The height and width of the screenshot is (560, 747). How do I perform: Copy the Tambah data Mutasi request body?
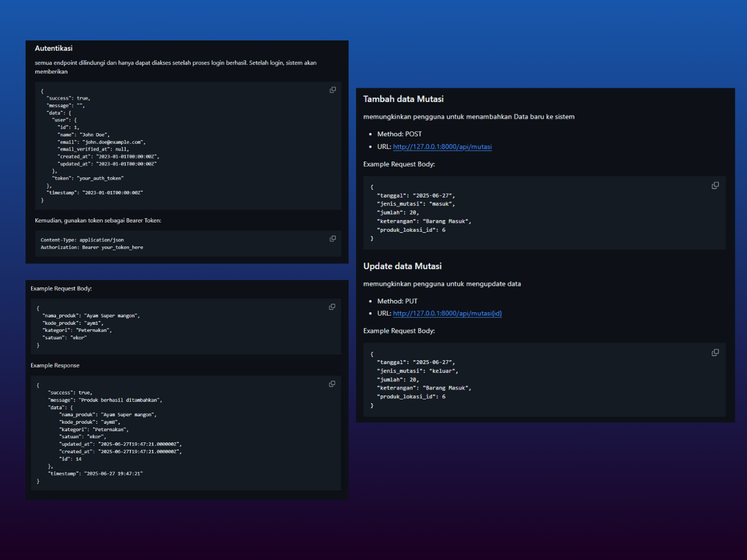pos(715,185)
